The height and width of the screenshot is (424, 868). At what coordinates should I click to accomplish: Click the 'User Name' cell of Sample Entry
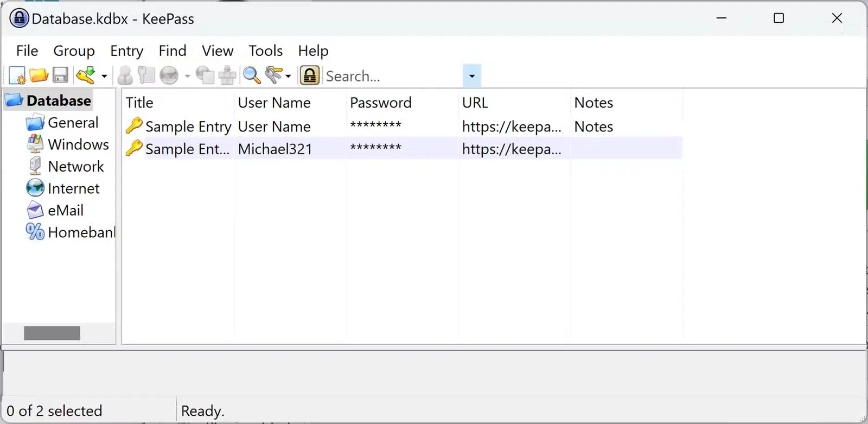[275, 126]
